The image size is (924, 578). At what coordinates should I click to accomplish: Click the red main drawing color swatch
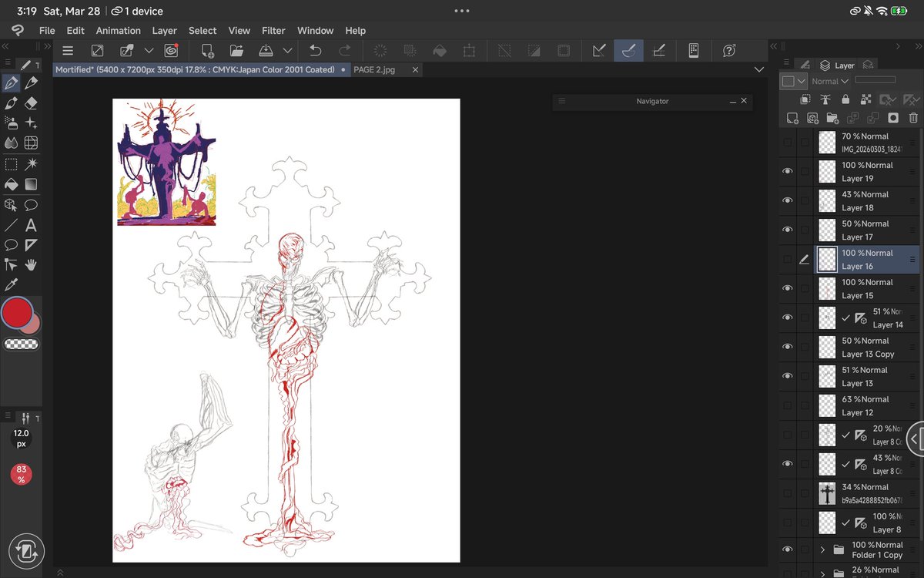16,313
